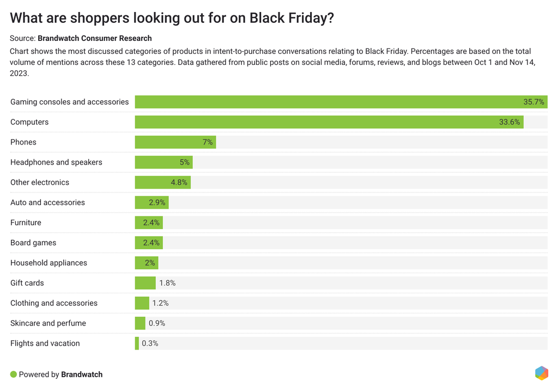This screenshot has width=558, height=392.
Task: Select the Phones 7% bar
Action: pos(175,142)
